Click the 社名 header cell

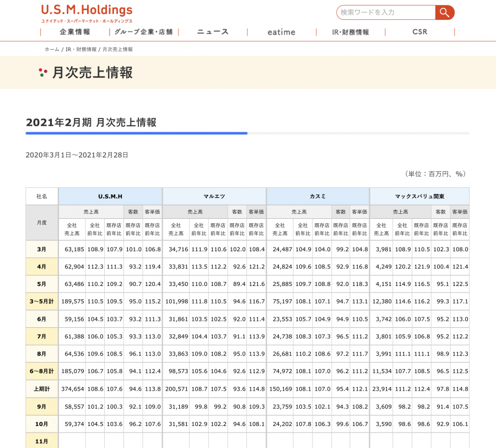tap(42, 196)
